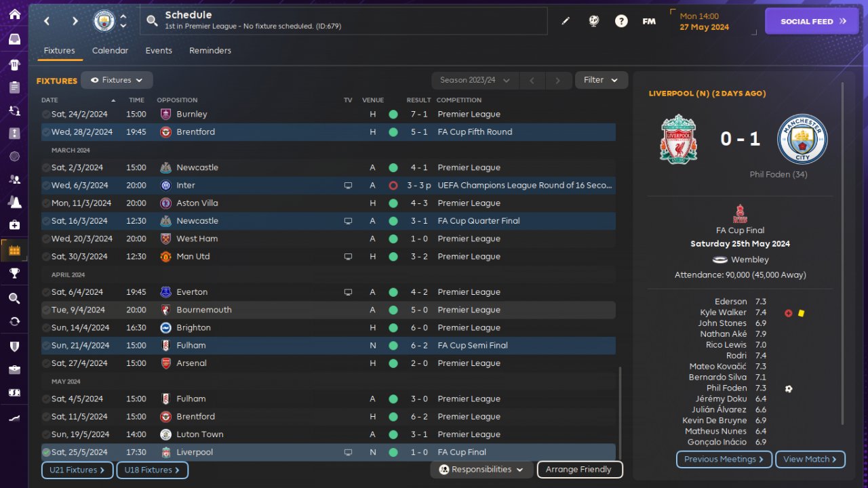
Task: Select the highlighted Schedule calendar icon
Action: [14, 251]
